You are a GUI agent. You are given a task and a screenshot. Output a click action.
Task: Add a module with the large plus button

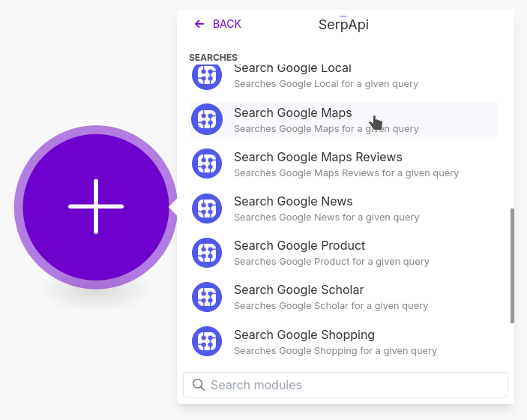click(x=96, y=207)
